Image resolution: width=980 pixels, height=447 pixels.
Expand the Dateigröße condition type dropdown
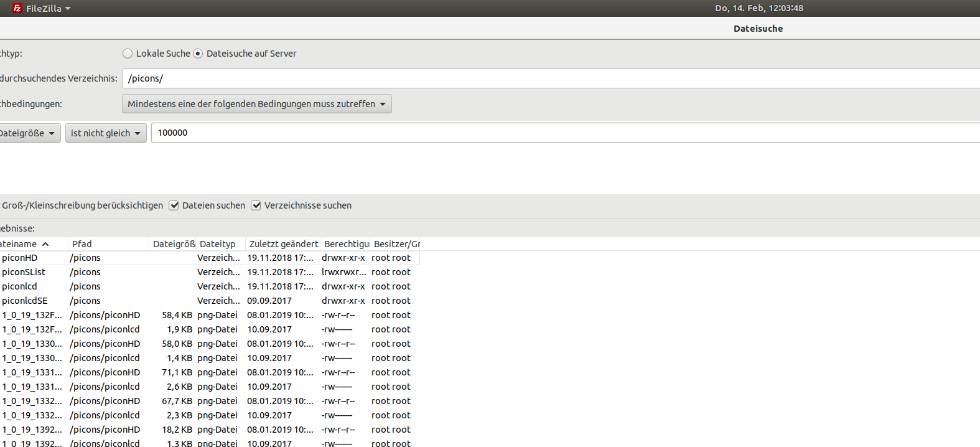click(x=29, y=133)
